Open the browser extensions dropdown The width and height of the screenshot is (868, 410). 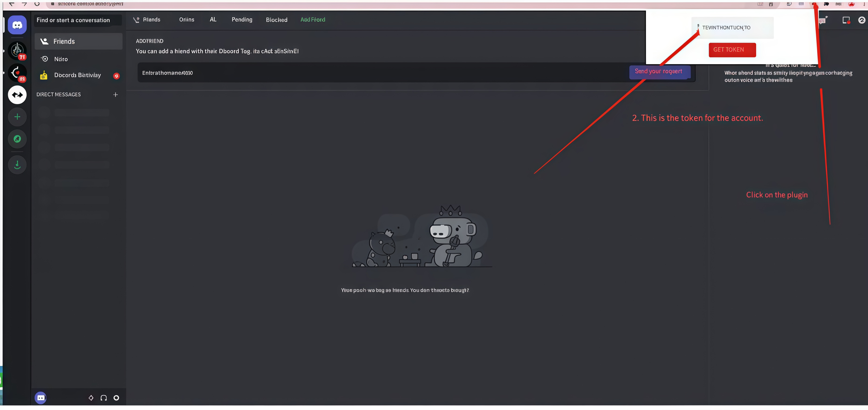[x=826, y=4]
